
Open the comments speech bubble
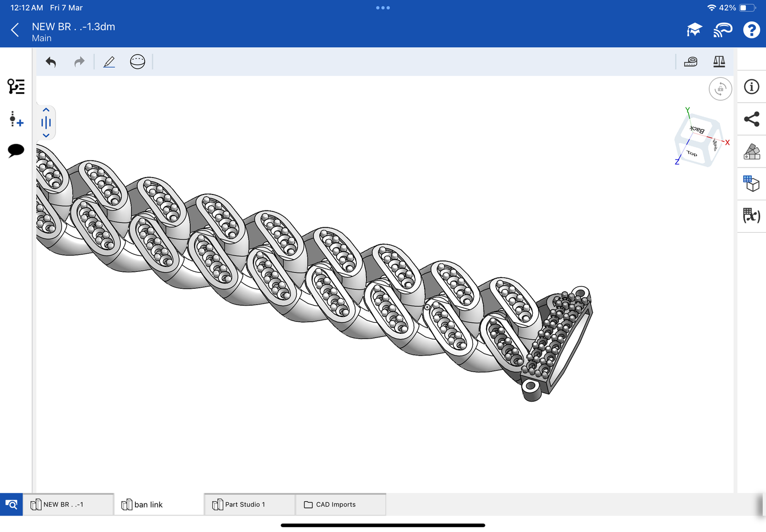click(16, 150)
